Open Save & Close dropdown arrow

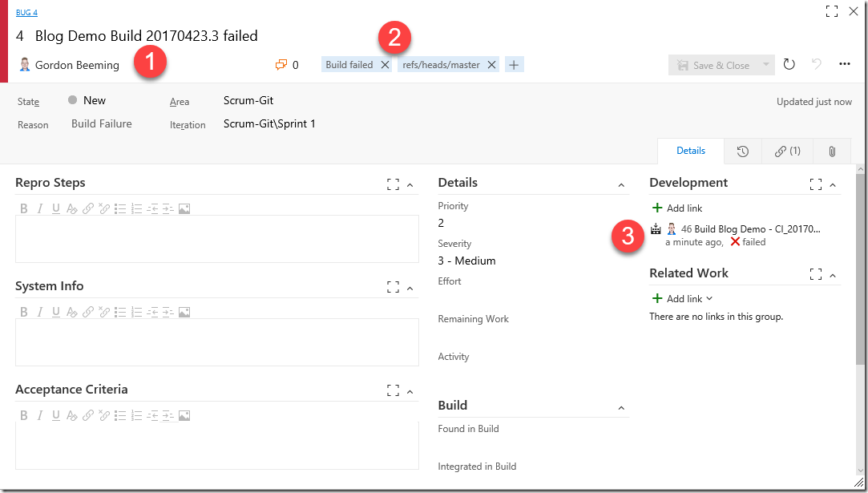coord(766,65)
